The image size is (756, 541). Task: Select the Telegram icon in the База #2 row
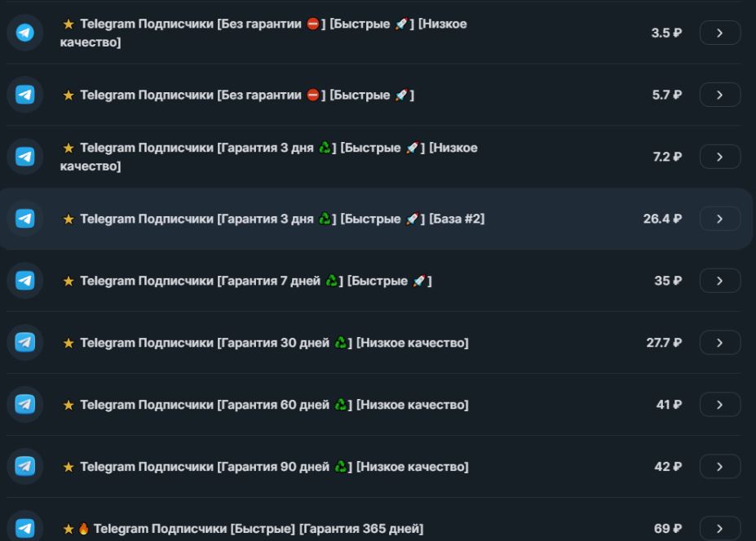click(x=25, y=219)
